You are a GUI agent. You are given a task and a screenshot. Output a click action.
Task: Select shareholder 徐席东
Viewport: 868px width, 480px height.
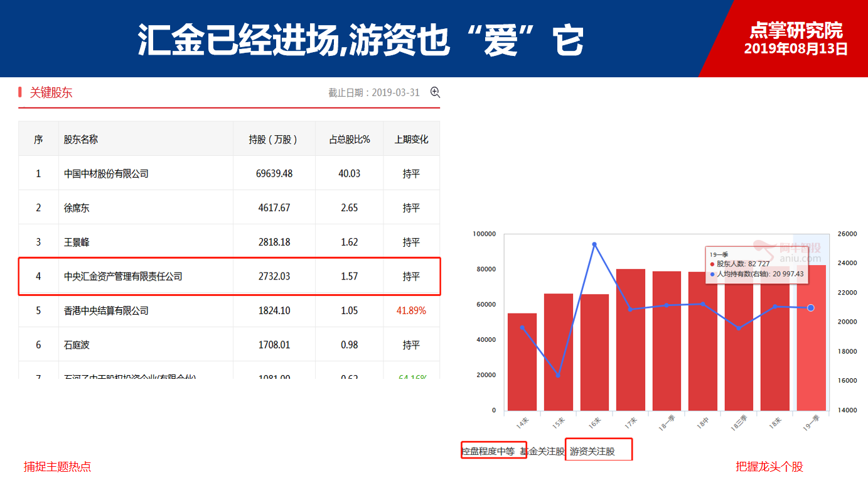[77, 208]
